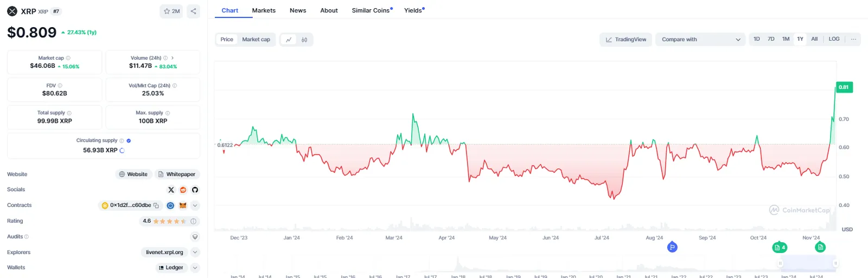
Task: Set chart range to 1D
Action: click(757, 39)
